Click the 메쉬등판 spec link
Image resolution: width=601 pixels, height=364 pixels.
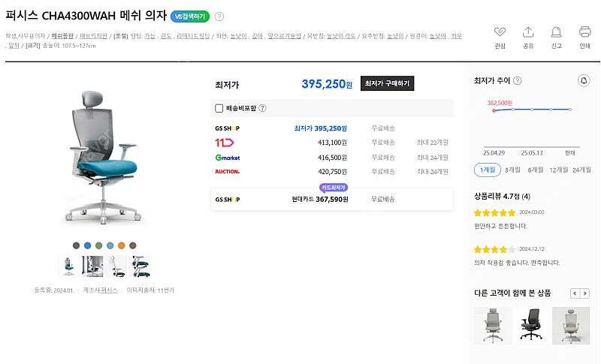coord(62,36)
